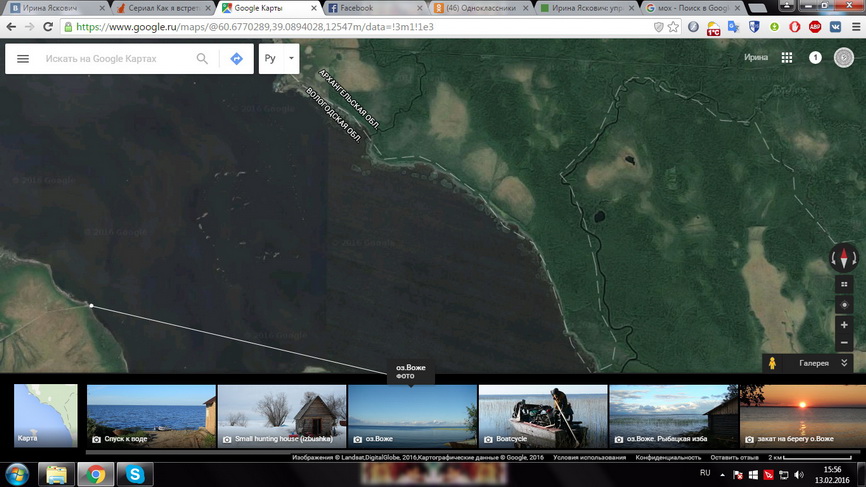The height and width of the screenshot is (487, 866).
Task: Collapse the Галерея photo strip
Action: click(844, 363)
